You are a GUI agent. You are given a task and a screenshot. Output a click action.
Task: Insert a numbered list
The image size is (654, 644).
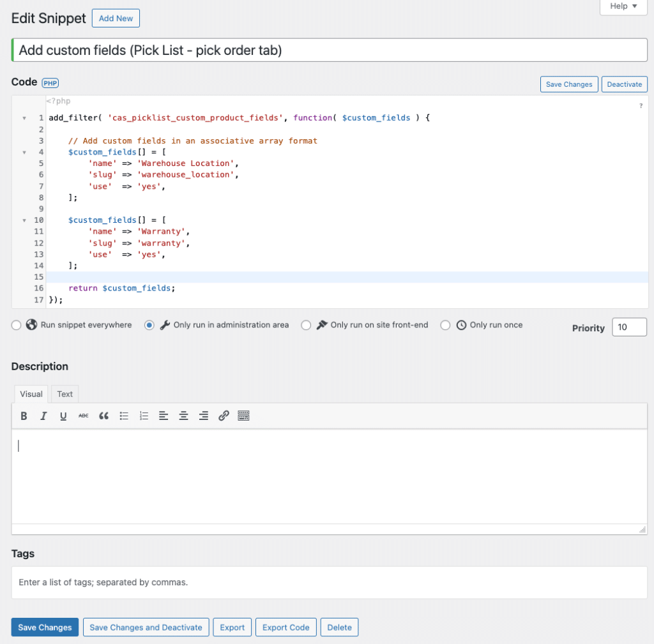point(144,416)
